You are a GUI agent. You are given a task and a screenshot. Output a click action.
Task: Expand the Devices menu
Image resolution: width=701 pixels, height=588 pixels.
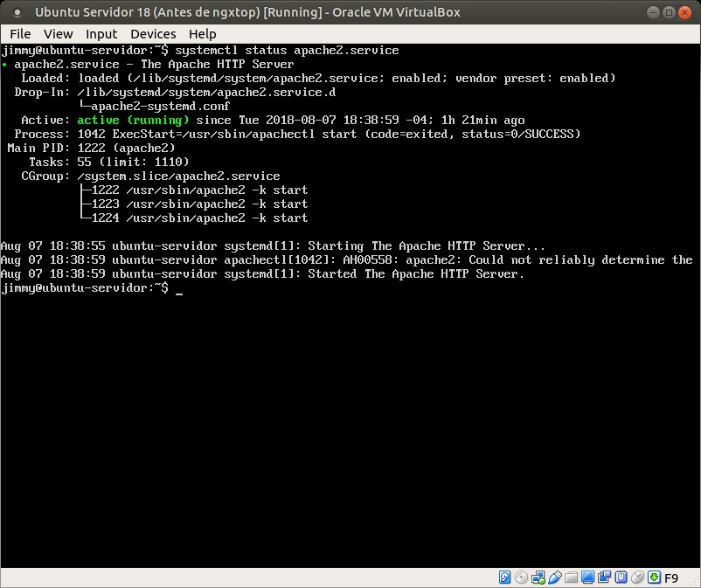pos(153,33)
